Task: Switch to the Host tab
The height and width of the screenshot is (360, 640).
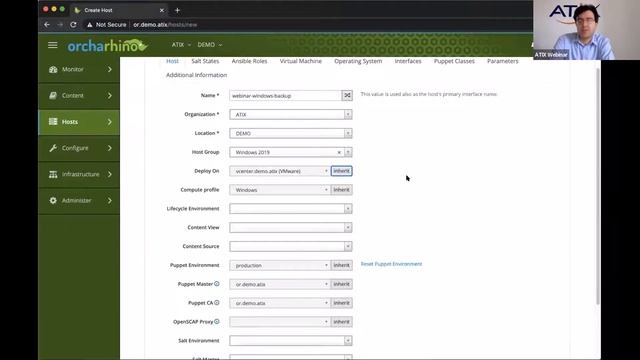Action: (172, 61)
